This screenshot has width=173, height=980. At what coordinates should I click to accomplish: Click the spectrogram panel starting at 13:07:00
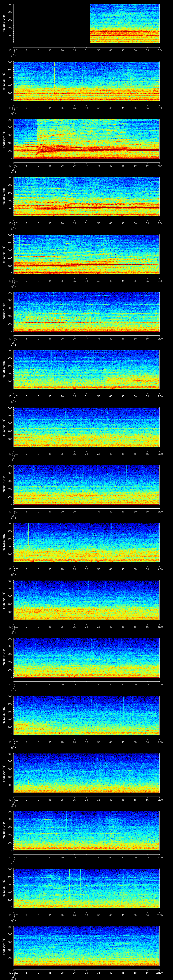pyautogui.click(x=87, y=196)
